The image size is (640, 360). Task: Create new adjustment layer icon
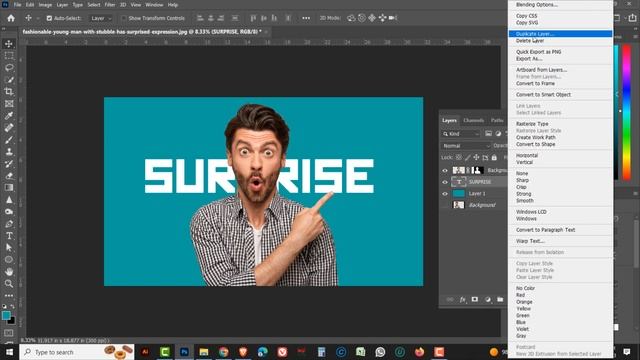point(488,300)
